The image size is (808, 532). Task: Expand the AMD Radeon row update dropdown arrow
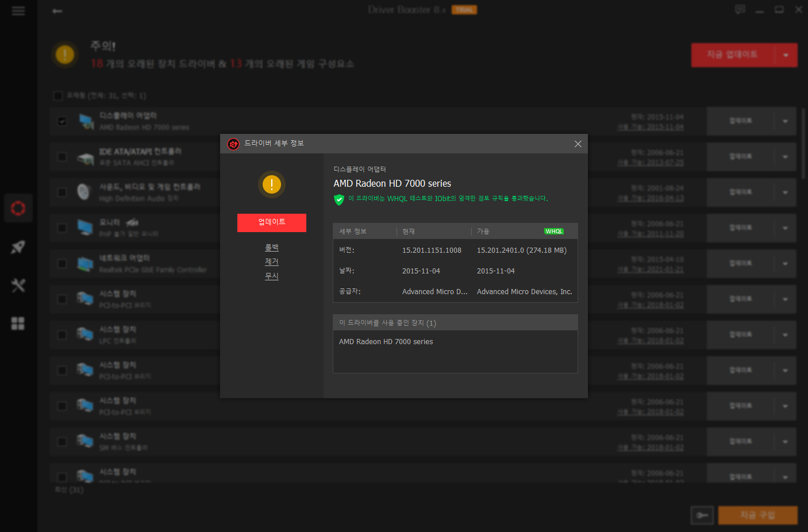click(x=785, y=121)
